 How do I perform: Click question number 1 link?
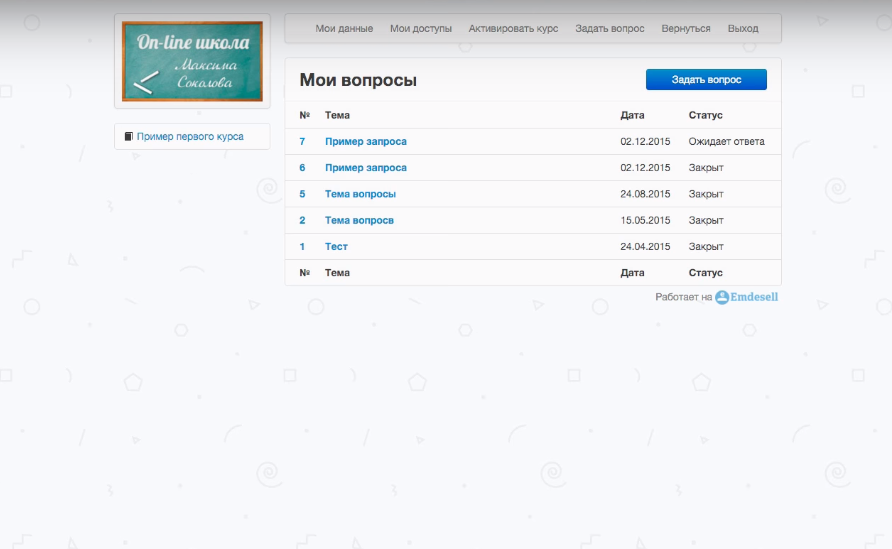coord(302,246)
